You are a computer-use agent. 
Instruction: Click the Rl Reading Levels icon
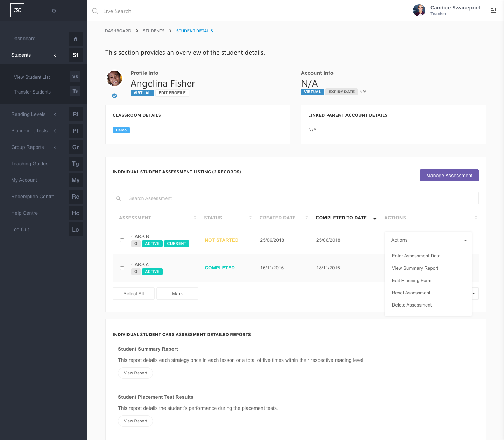click(76, 114)
